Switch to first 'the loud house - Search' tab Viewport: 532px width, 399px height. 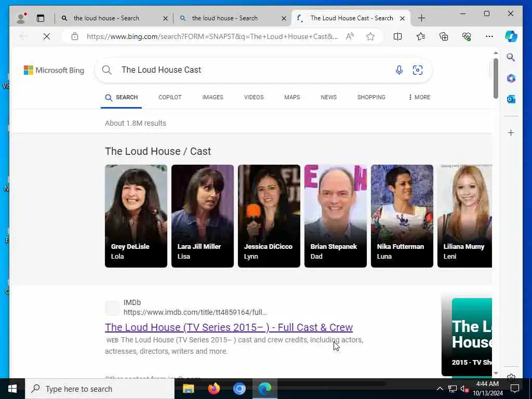(114, 18)
